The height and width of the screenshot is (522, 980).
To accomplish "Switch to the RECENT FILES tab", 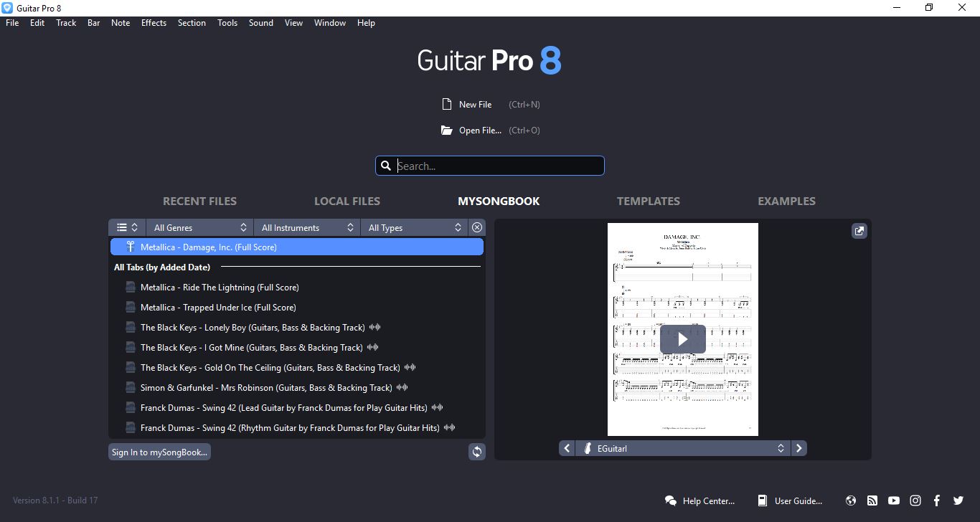I will [199, 201].
